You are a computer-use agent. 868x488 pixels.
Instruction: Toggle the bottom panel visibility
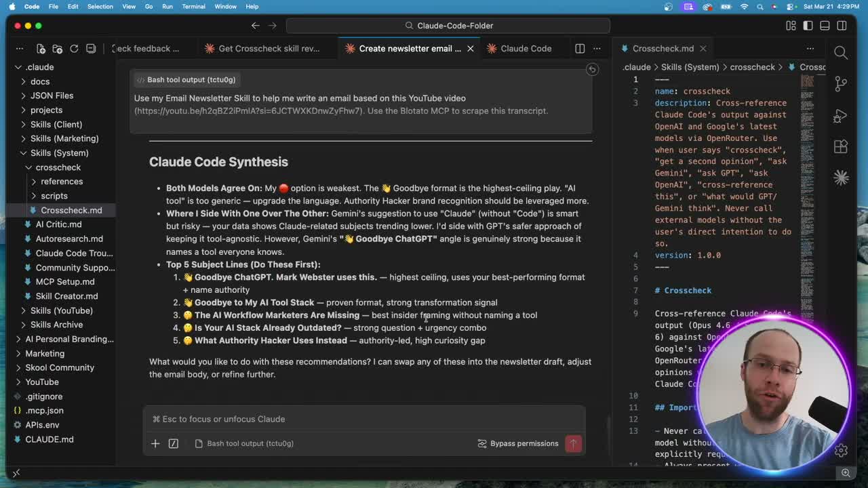[x=825, y=26]
